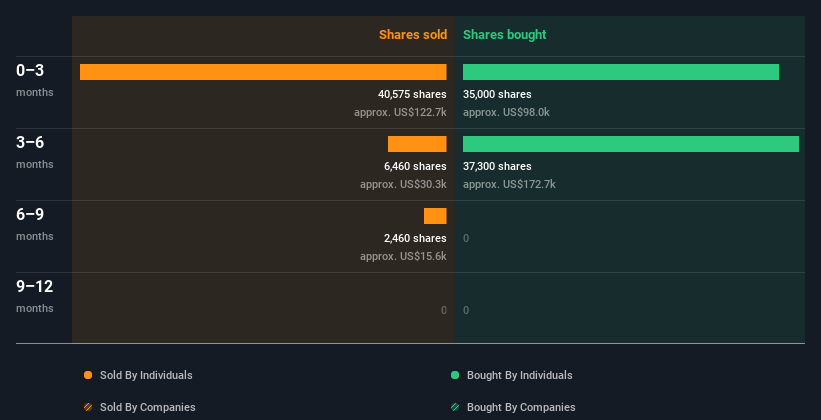Click the 6–9 months bought zero value
This screenshot has width=821, height=420.
(x=466, y=239)
